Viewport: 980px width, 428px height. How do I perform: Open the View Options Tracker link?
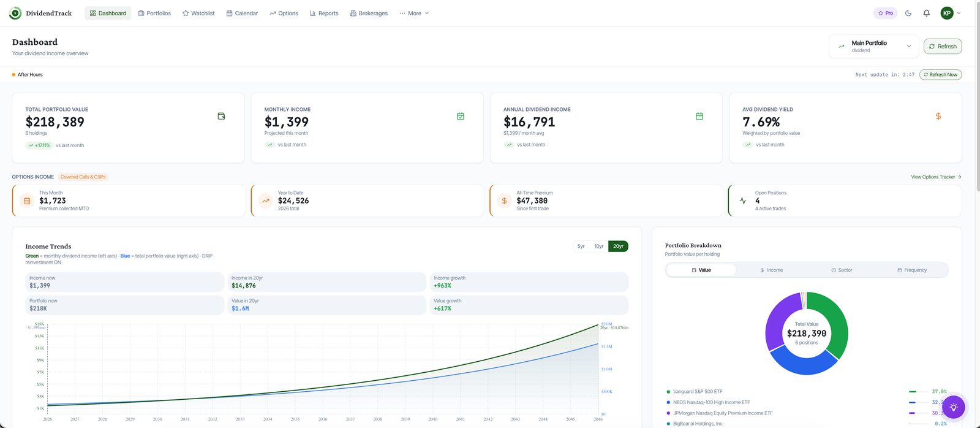tap(936, 177)
